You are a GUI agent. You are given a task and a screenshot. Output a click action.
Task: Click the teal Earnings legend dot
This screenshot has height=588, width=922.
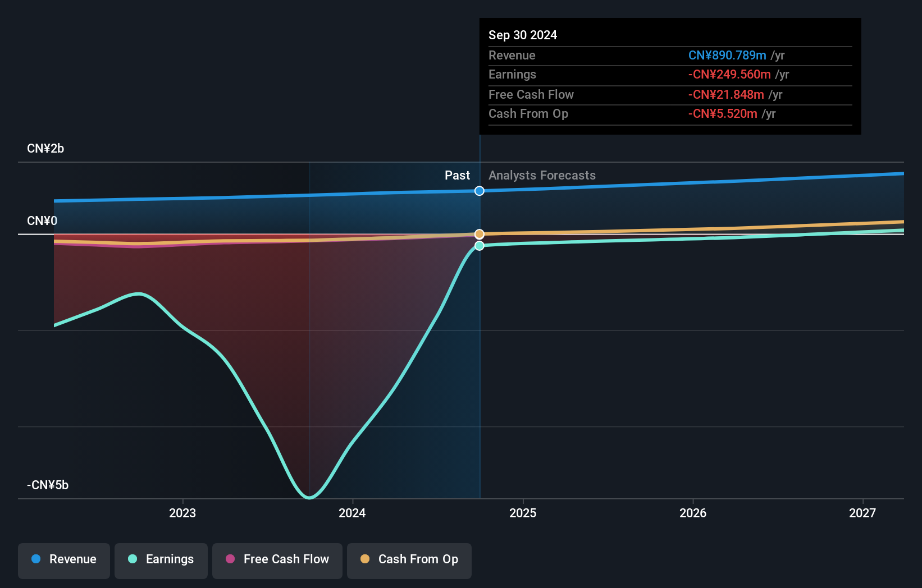(x=133, y=559)
